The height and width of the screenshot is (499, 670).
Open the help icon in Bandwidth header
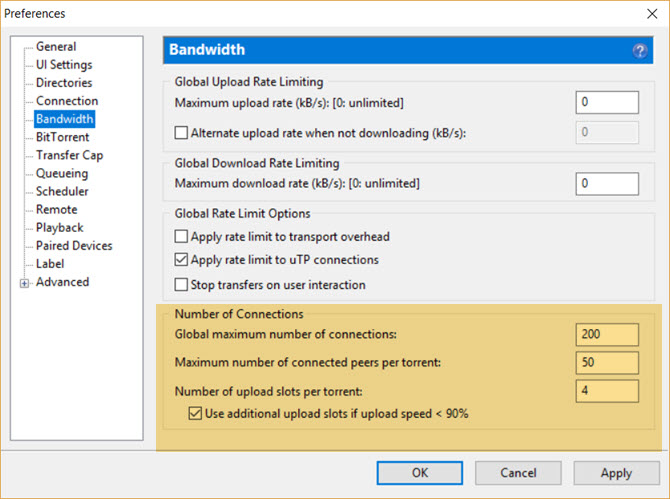tap(639, 51)
